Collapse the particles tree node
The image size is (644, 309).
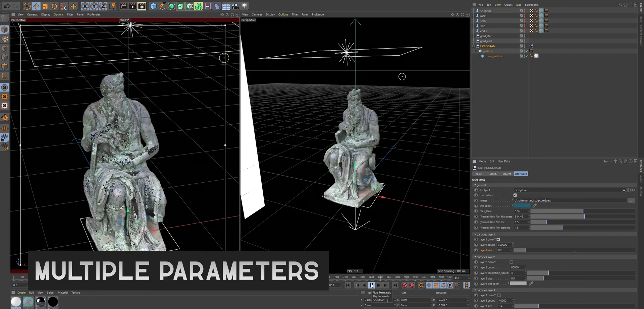point(476,51)
